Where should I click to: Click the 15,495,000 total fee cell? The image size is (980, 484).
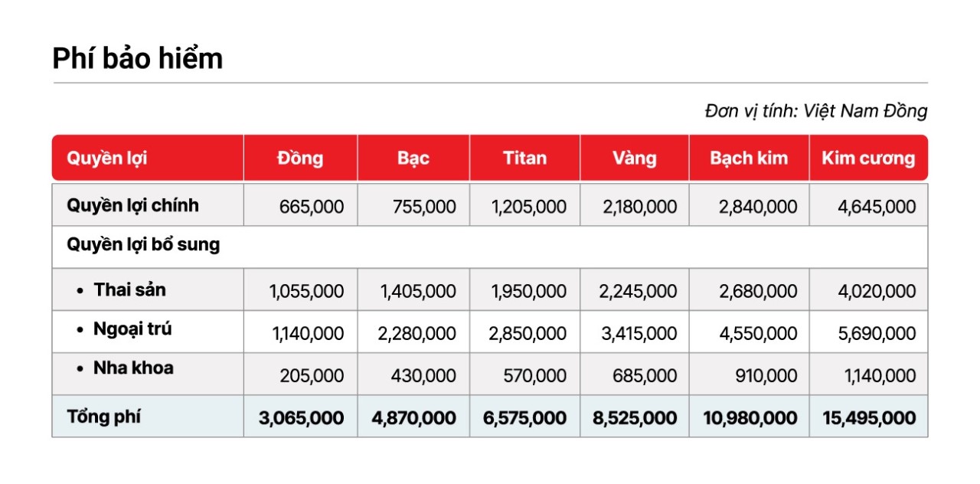pos(869,418)
